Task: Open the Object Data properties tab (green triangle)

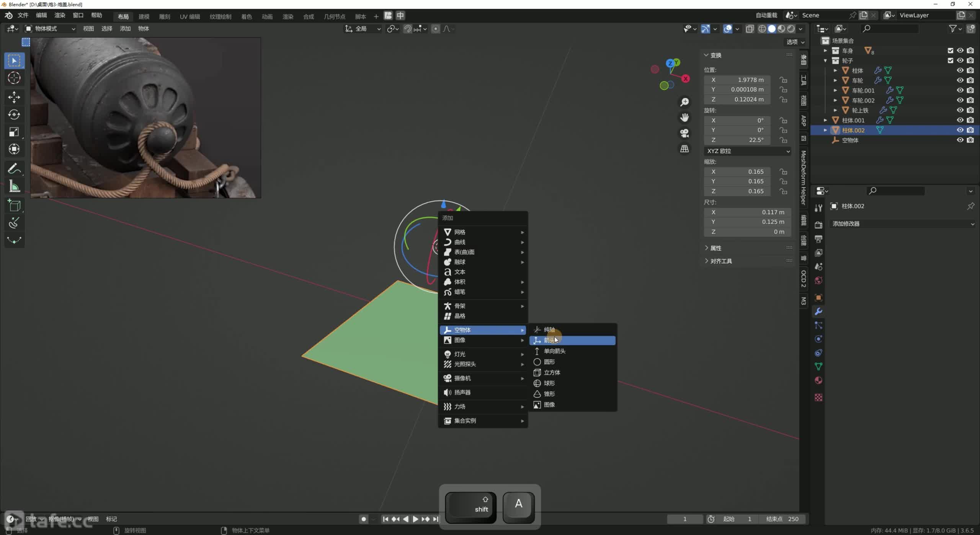Action: click(818, 366)
